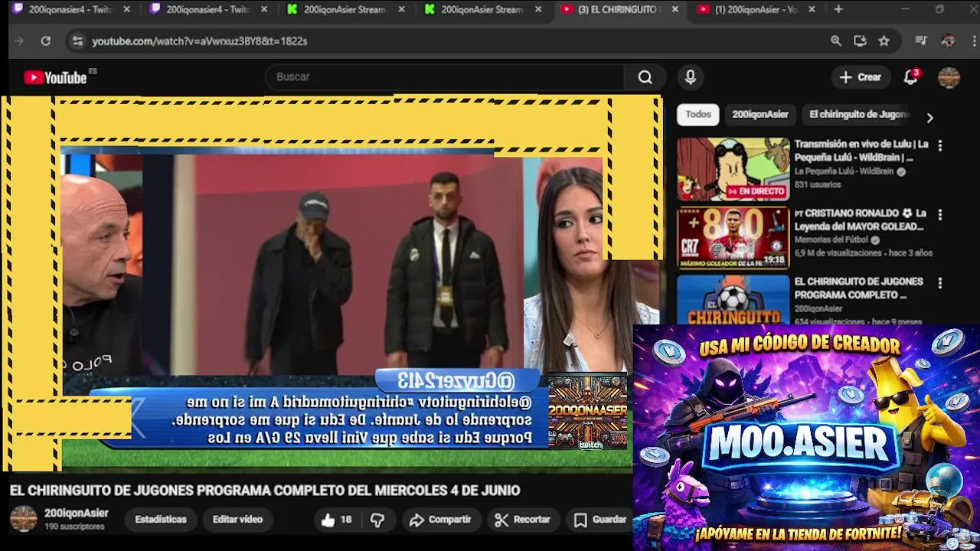Screen dimensions: 980x551
Task: Restore down the browser window
Action: pyautogui.click(x=940, y=9)
